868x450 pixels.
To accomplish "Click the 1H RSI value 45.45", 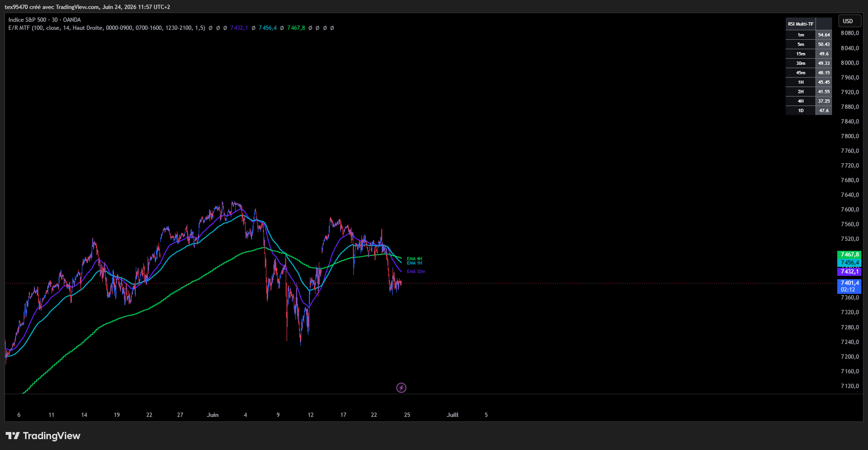I will [x=824, y=82].
